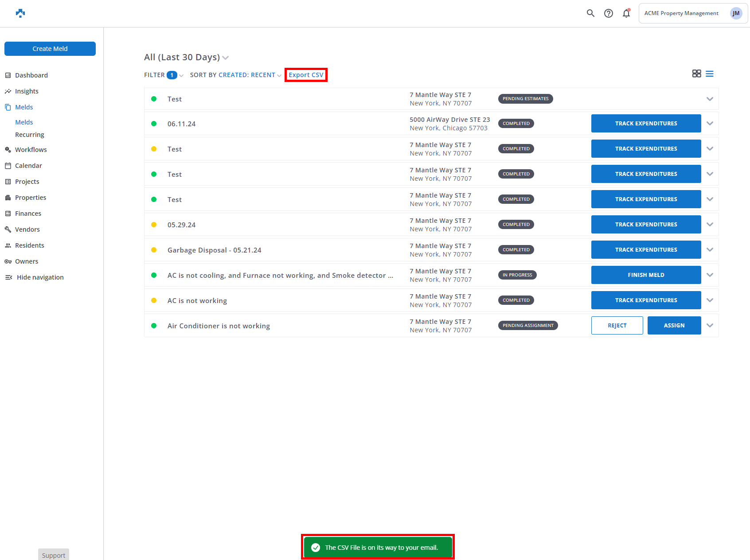Switch to list view icon
Image resolution: width=750 pixels, height=560 pixels.
(710, 74)
